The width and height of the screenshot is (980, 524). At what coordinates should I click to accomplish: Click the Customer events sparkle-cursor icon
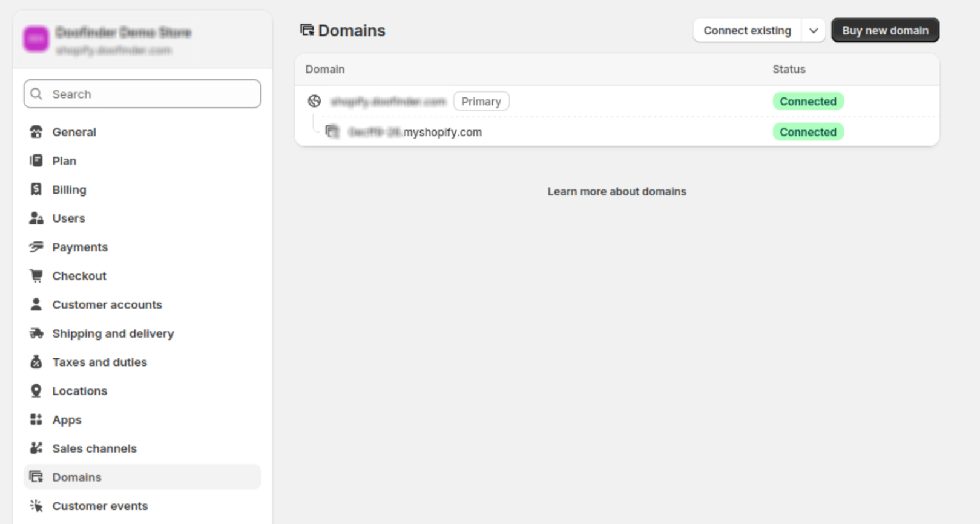coord(36,505)
